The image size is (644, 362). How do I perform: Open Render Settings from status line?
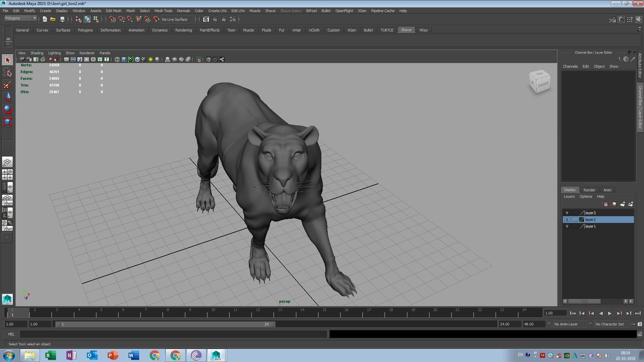tap(233, 19)
